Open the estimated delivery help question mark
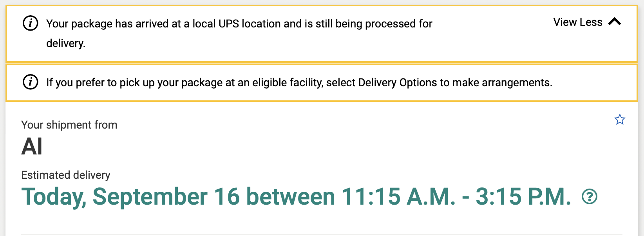 point(590,196)
